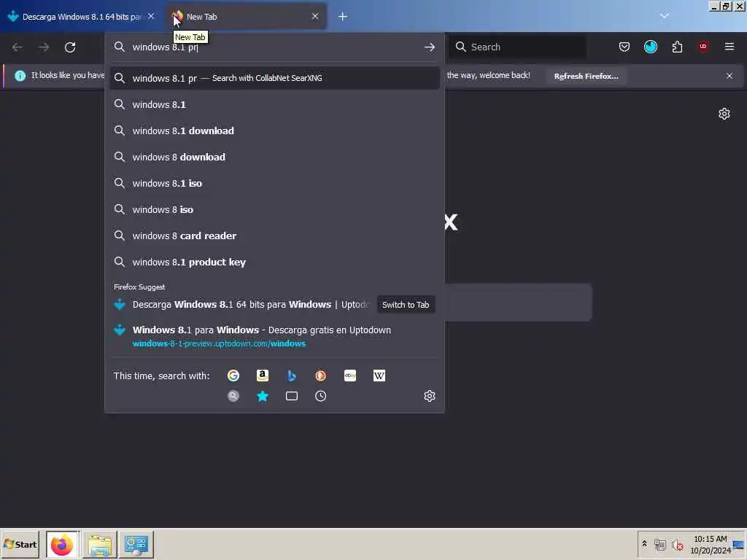Open 'Windows 8.1 para Windows' Uptodown suggestion
Viewport: 747px width, 560px height.
[x=274, y=336]
